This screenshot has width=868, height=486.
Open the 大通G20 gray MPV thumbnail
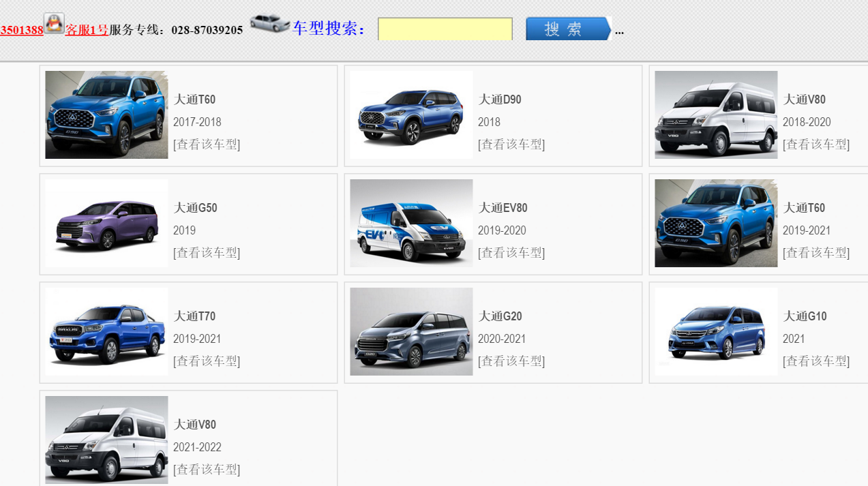[x=411, y=331]
